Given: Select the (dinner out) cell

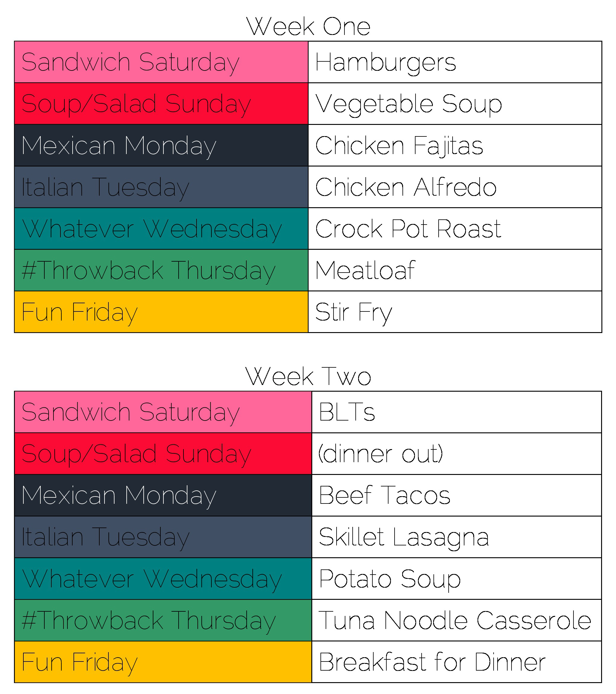Looking at the screenshot, I should point(456,454).
